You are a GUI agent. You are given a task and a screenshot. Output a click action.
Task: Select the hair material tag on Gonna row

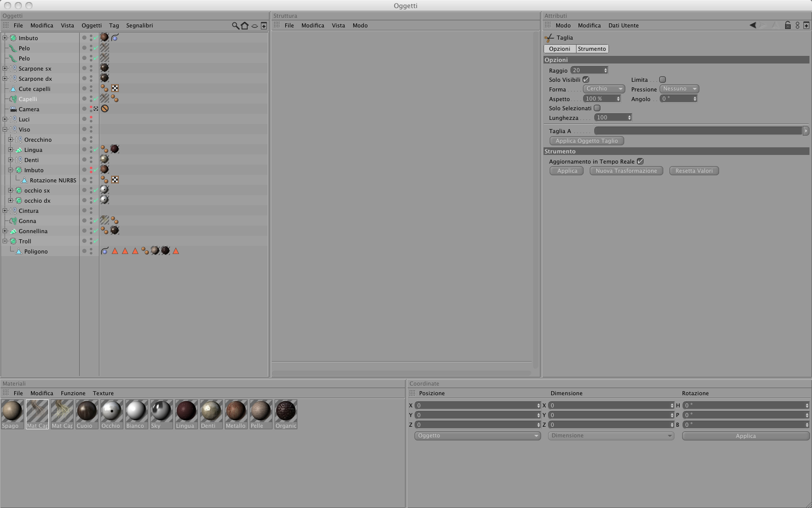tap(105, 220)
